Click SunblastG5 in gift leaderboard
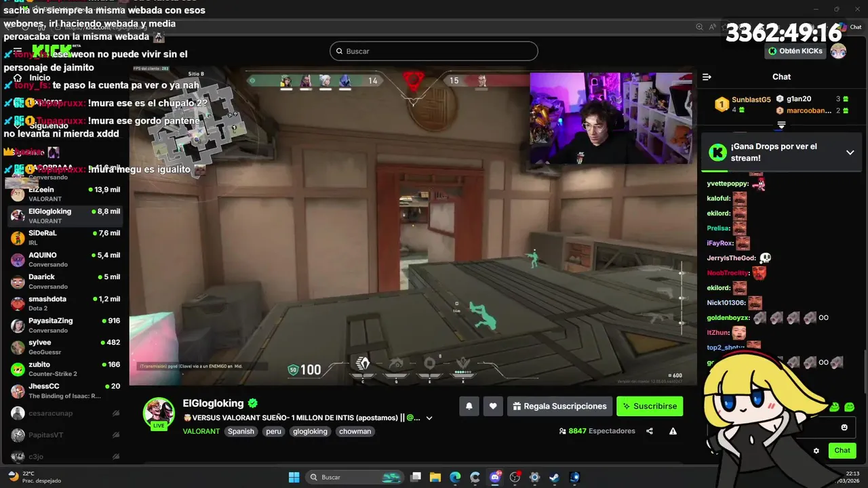 (751, 100)
